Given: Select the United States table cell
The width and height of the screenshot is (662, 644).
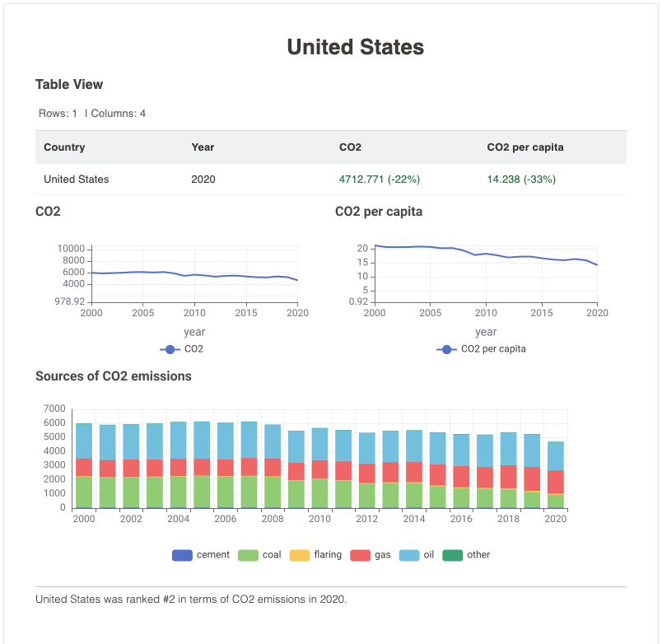Looking at the screenshot, I should pyautogui.click(x=77, y=179).
